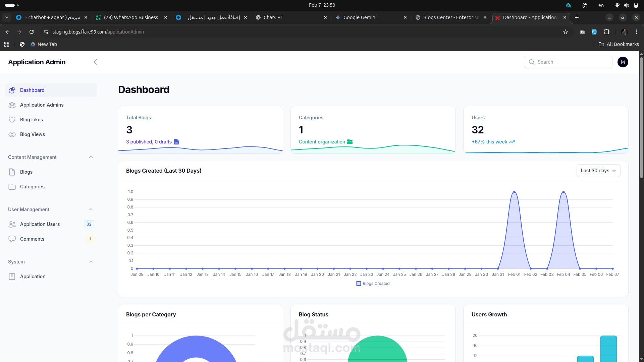Image resolution: width=644 pixels, height=362 pixels.
Task: Open the Last 30 days dropdown
Action: [598, 171]
